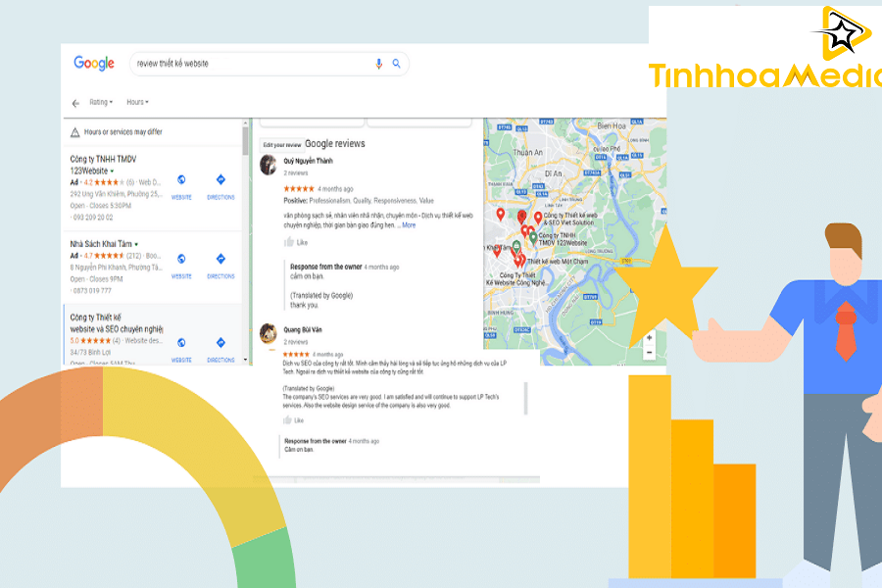Click the TinhhoaMedia logo

coord(765,48)
